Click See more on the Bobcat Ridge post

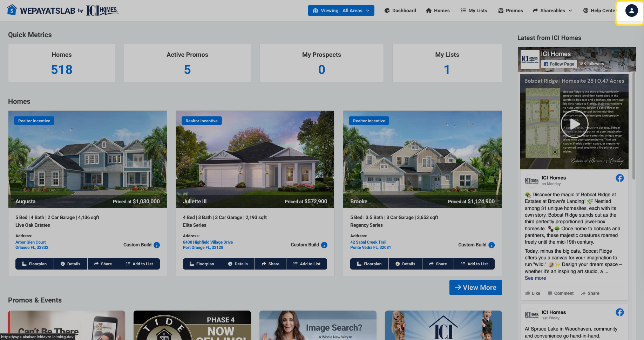click(535, 278)
